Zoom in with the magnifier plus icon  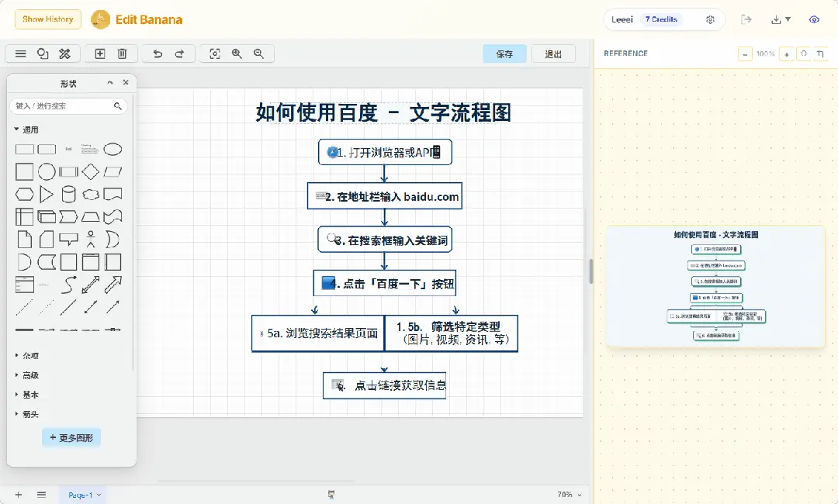pyautogui.click(x=237, y=54)
